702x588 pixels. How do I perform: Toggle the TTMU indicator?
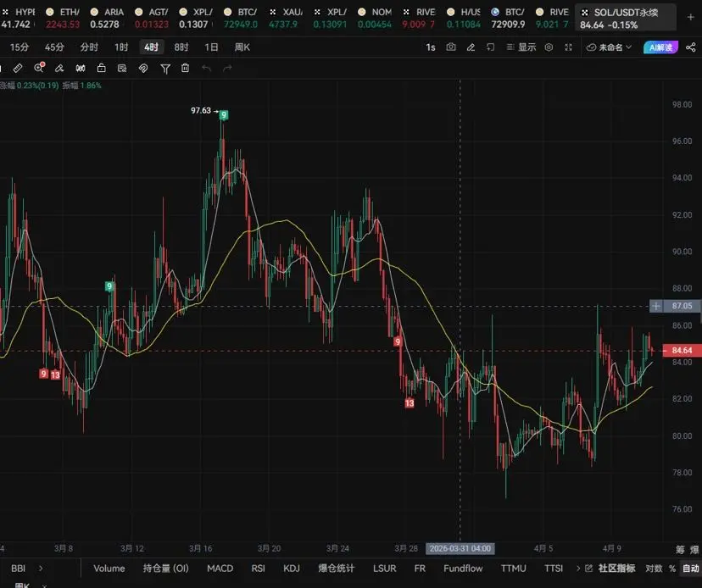pyautogui.click(x=513, y=569)
